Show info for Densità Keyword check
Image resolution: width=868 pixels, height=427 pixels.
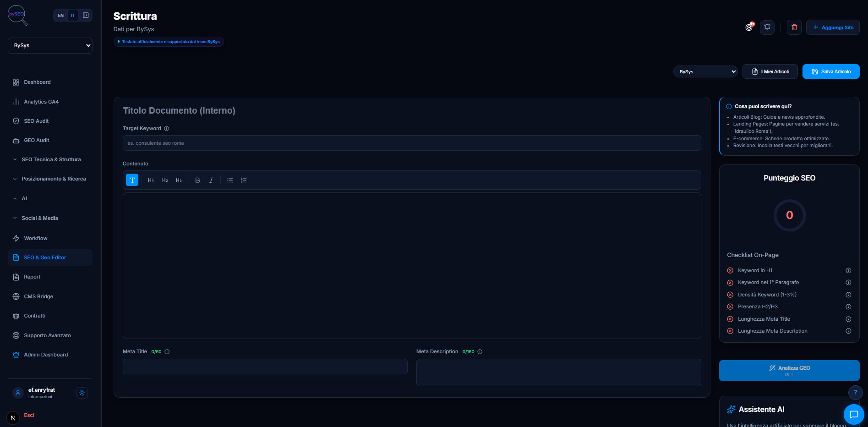(848, 295)
